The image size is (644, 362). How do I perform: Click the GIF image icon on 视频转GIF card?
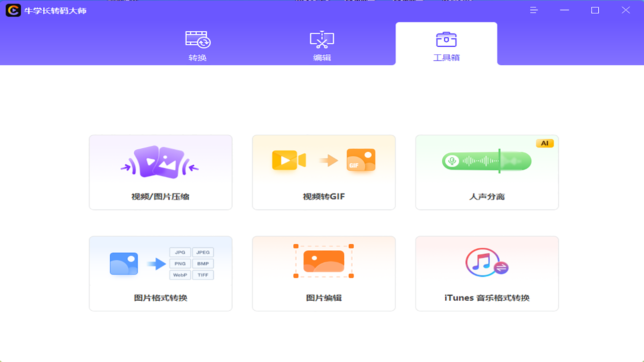361,160
